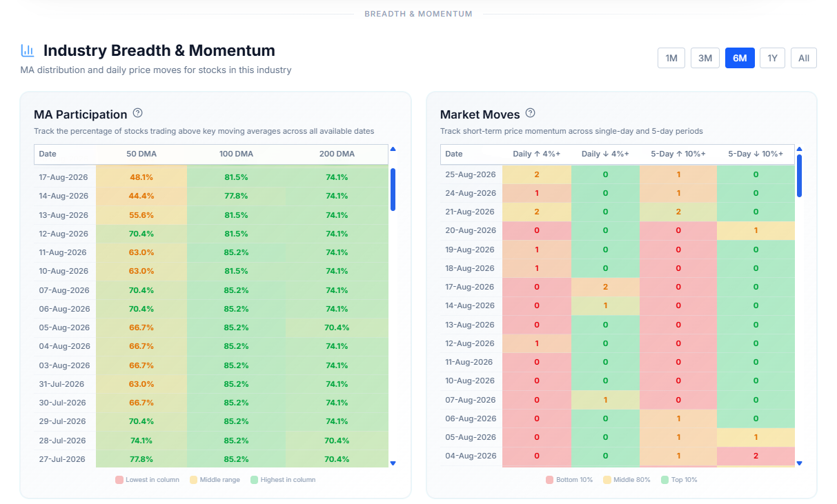Viewport: 837px width, 504px height.
Task: Click the 5-Day ↓ 10%+ column header
Action: 756,154
